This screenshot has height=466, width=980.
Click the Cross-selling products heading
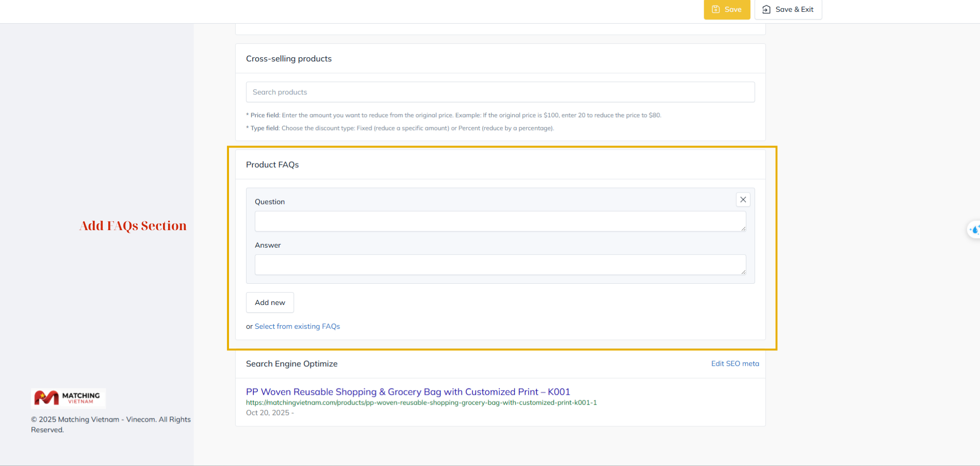click(x=288, y=59)
